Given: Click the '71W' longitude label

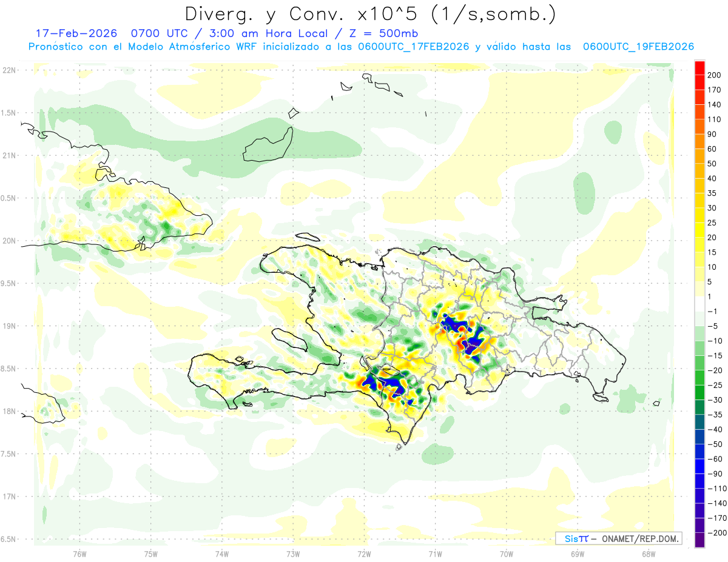Looking at the screenshot, I should coord(435,554).
